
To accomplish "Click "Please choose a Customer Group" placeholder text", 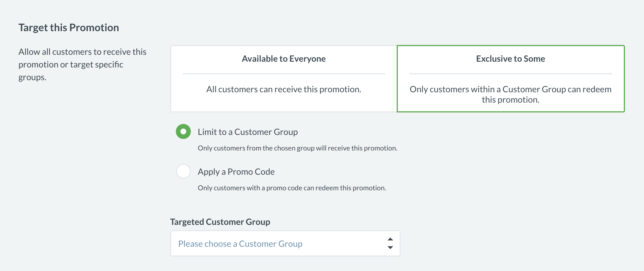I will point(240,244).
